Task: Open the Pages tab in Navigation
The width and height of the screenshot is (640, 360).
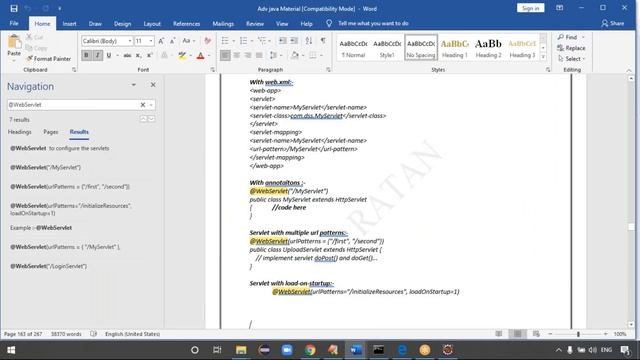Action: pyautogui.click(x=51, y=132)
